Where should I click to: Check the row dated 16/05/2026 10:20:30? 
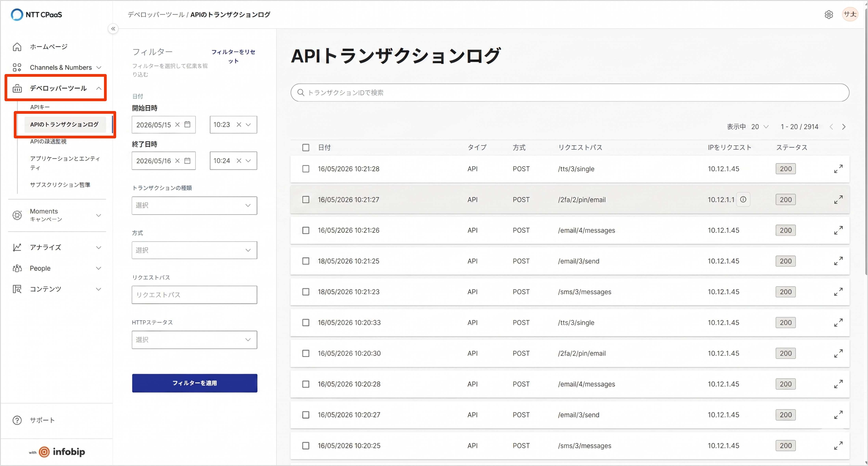[306, 353]
